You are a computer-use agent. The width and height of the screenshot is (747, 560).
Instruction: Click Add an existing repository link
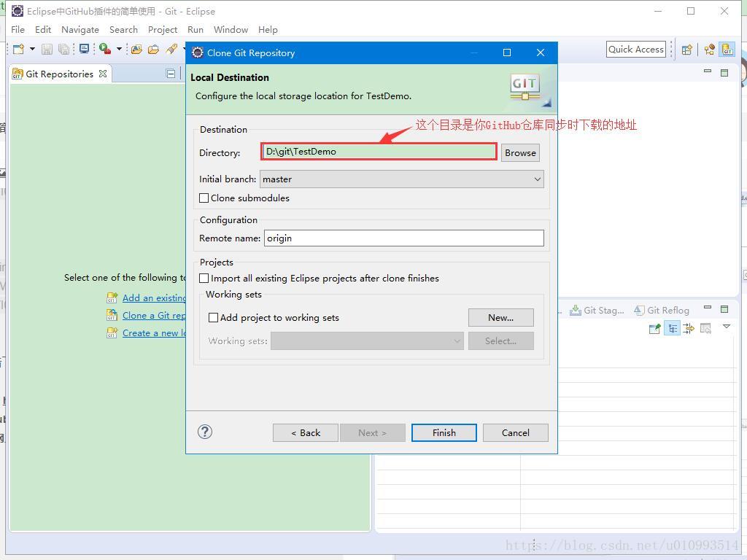(x=154, y=298)
